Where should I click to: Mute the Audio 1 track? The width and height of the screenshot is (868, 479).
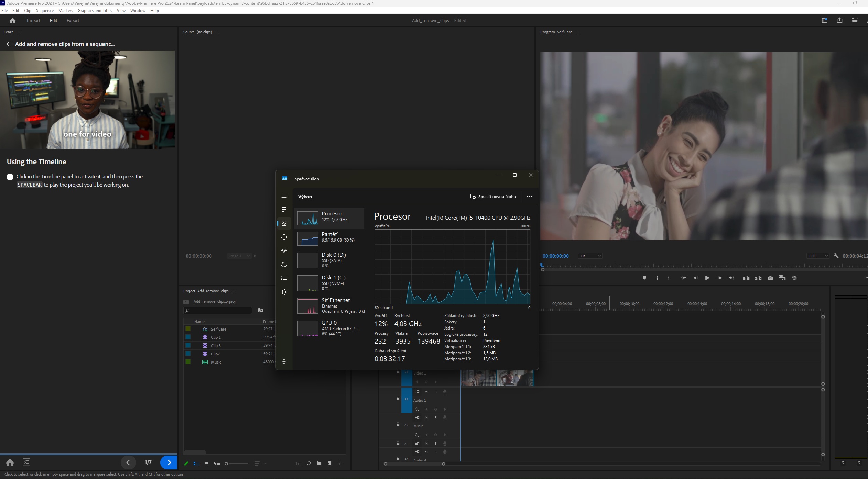click(426, 392)
